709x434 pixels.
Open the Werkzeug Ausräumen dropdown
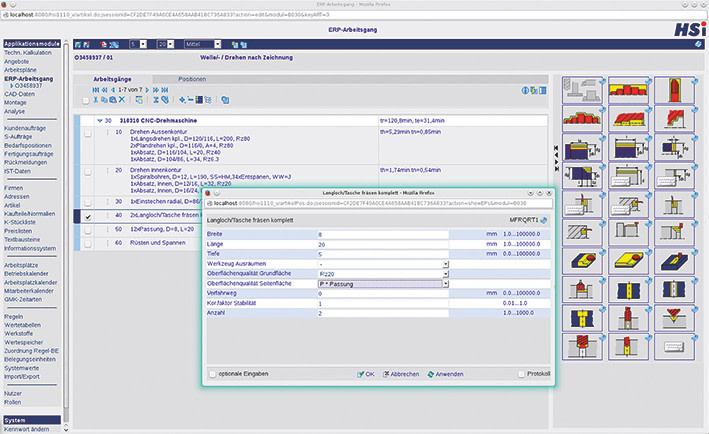pyautogui.click(x=445, y=264)
